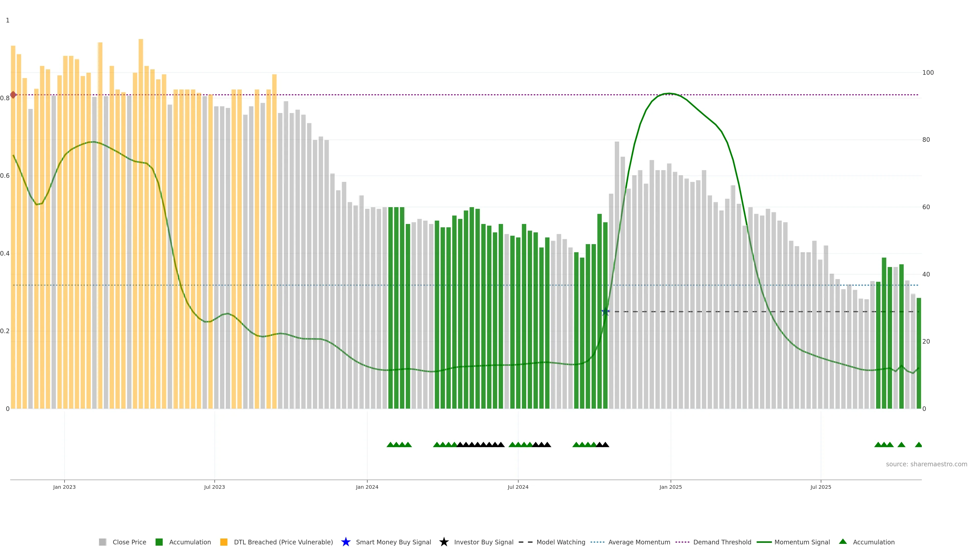Image resolution: width=980 pixels, height=551 pixels.
Task: Click the green Momentum Signal line legend icon
Action: click(764, 542)
